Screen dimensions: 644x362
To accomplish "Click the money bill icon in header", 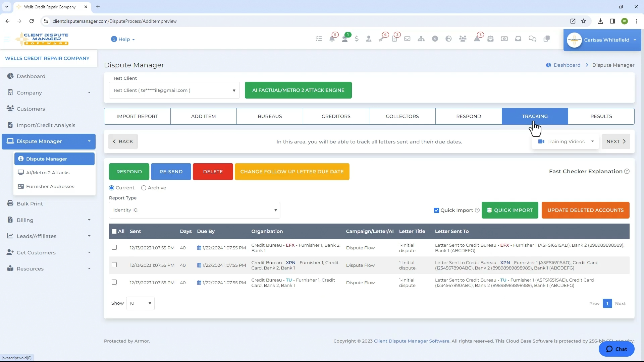I will pyautogui.click(x=504, y=39).
